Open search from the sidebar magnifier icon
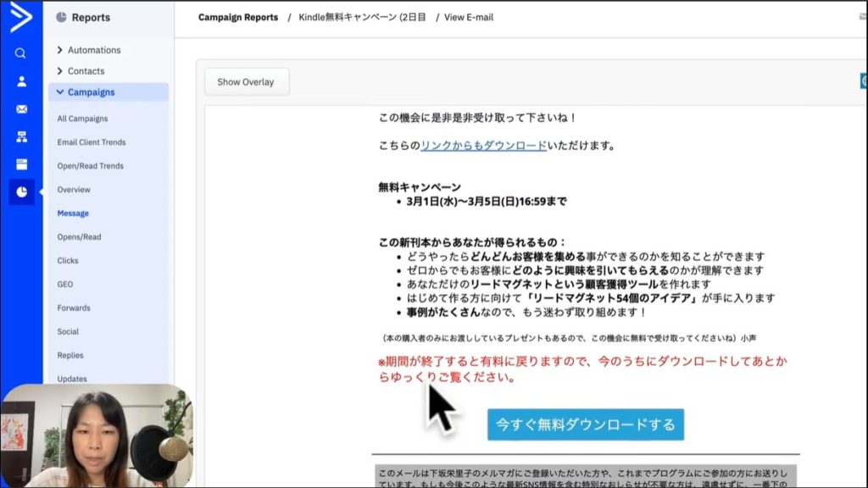The image size is (868, 488). point(20,53)
